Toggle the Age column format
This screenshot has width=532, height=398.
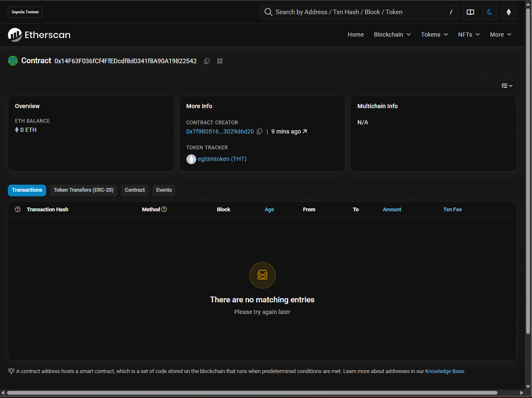(269, 210)
